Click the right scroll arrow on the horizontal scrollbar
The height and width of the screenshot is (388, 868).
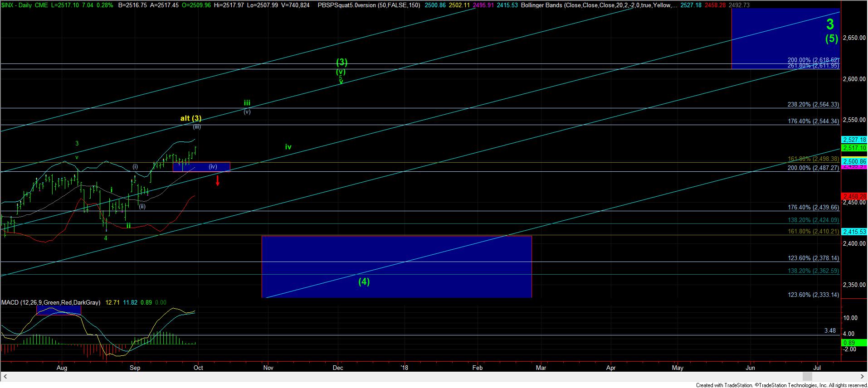click(863, 376)
